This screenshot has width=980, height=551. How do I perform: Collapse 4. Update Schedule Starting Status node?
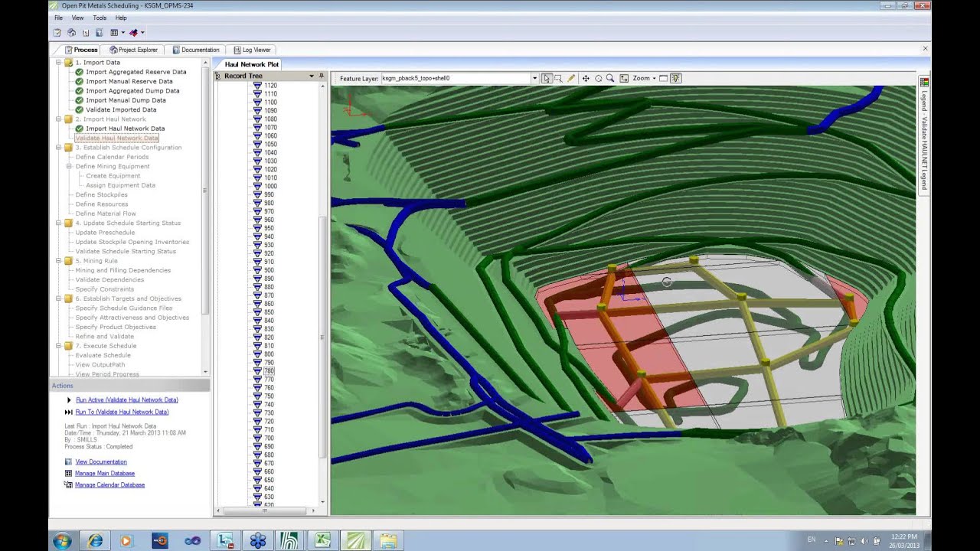coord(57,223)
